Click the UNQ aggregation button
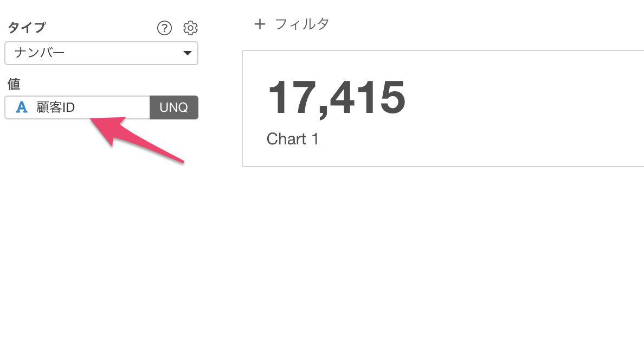This screenshot has height=355, width=644. [173, 107]
